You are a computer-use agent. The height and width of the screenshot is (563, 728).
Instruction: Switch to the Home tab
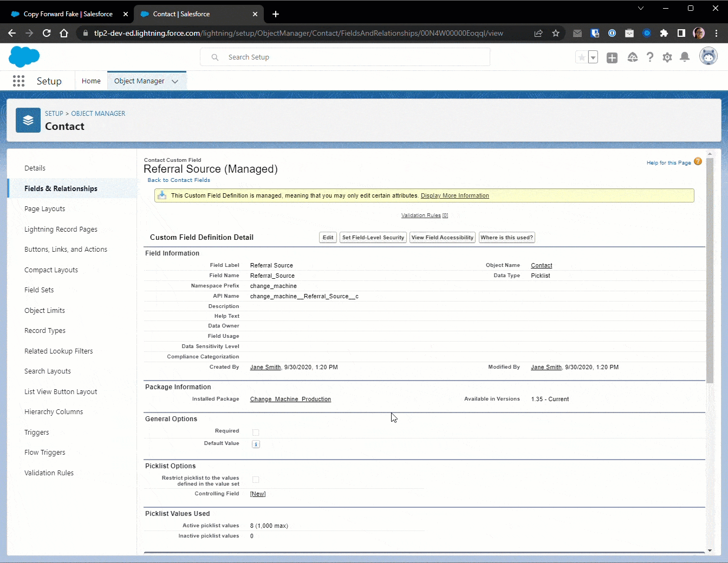[x=91, y=81]
